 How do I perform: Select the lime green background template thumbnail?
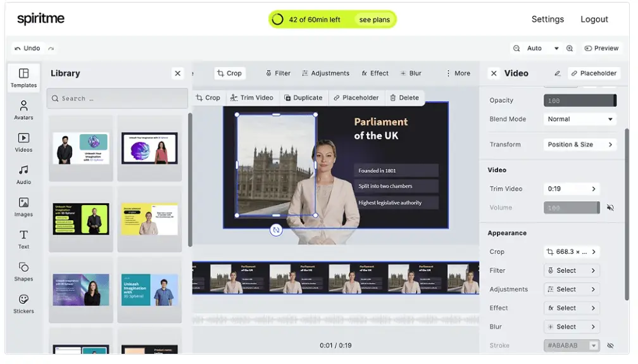click(x=81, y=220)
